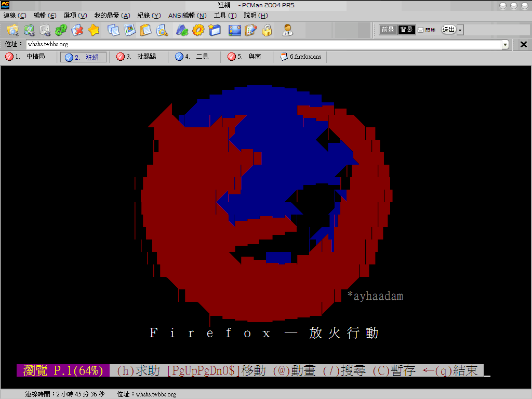Close the address bar with X
Image resolution: width=532 pixels, height=399 pixels.
pyautogui.click(x=524, y=45)
